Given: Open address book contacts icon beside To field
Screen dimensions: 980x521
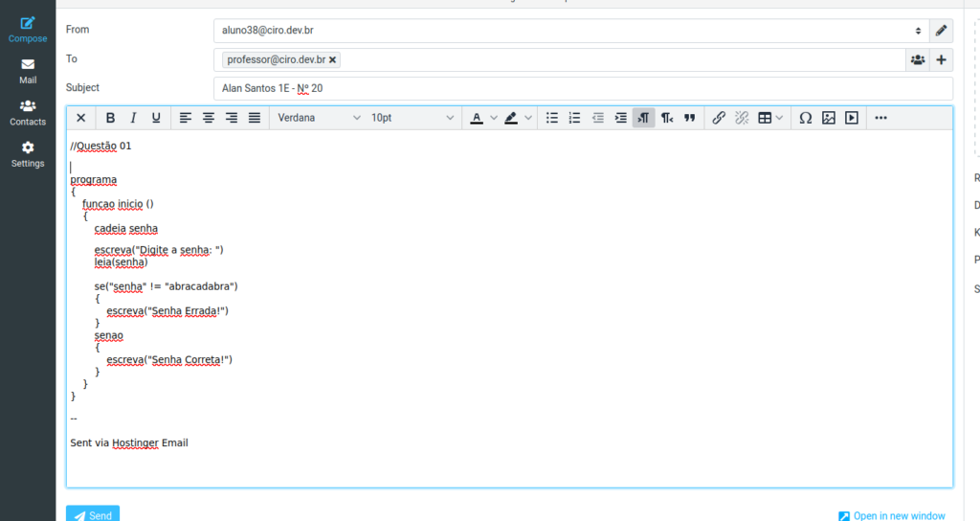Looking at the screenshot, I should [x=918, y=59].
